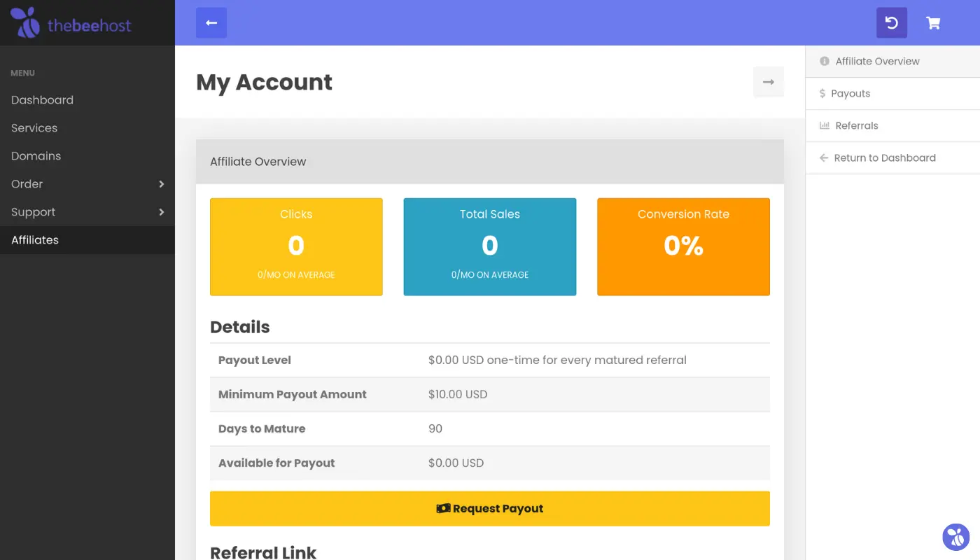Open the bee chat widget bubble
Screen dimensions: 980x560
click(x=955, y=537)
